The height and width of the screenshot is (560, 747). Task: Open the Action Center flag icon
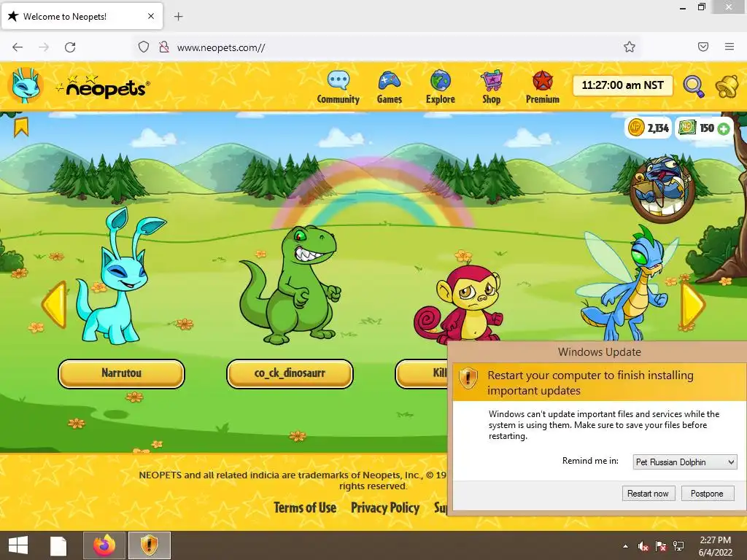click(x=661, y=546)
